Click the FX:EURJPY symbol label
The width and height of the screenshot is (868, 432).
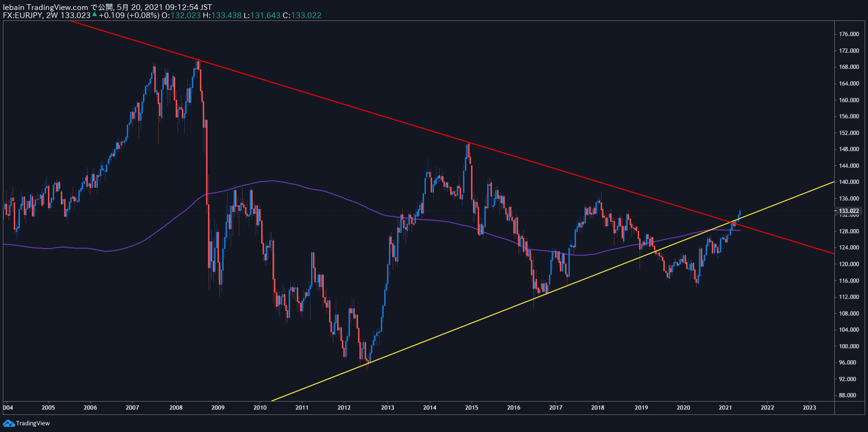[x=22, y=15]
